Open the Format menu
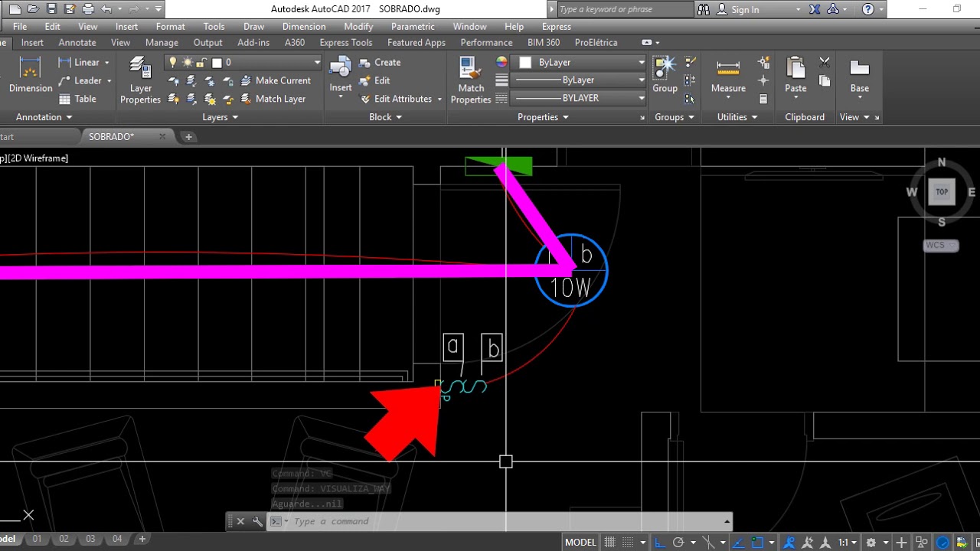The height and width of the screenshot is (551, 980). pos(170,27)
